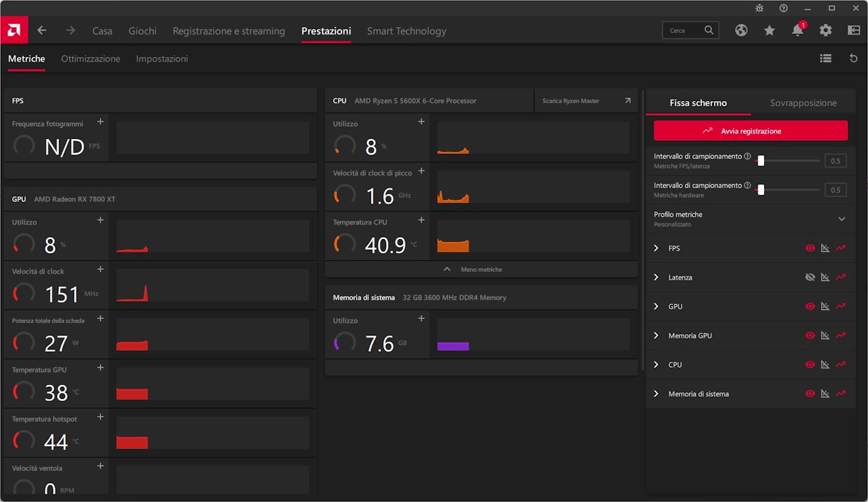
Task: Click the search magnifier icon
Action: [709, 30]
